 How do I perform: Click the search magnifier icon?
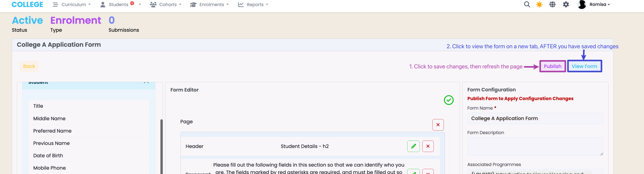click(527, 5)
